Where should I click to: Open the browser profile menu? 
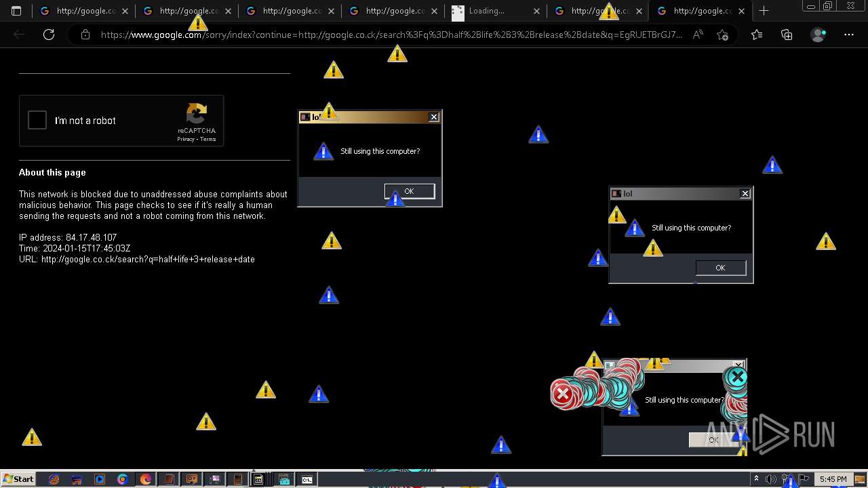(818, 35)
